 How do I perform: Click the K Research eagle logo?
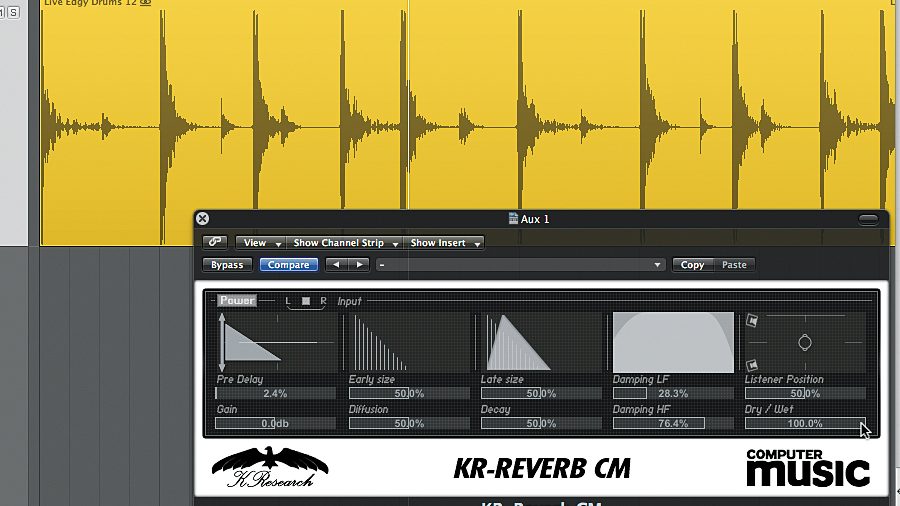click(x=270, y=467)
